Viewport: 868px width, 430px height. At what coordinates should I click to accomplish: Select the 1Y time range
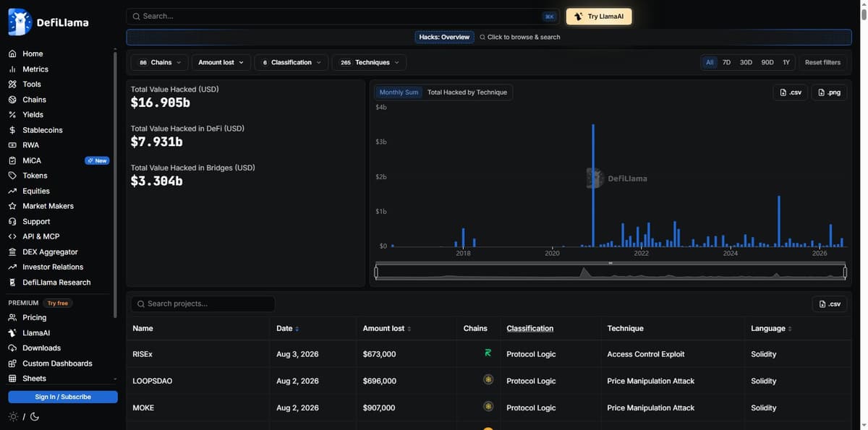pyautogui.click(x=786, y=62)
